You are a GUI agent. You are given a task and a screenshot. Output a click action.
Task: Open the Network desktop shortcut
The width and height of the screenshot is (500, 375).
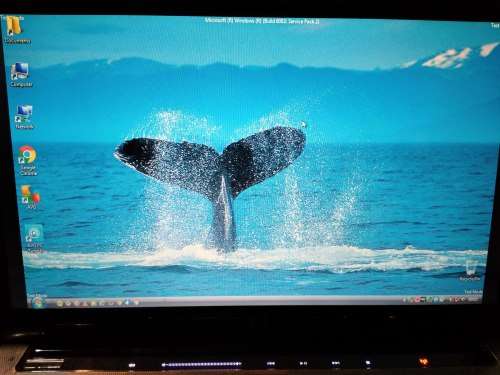tap(24, 117)
